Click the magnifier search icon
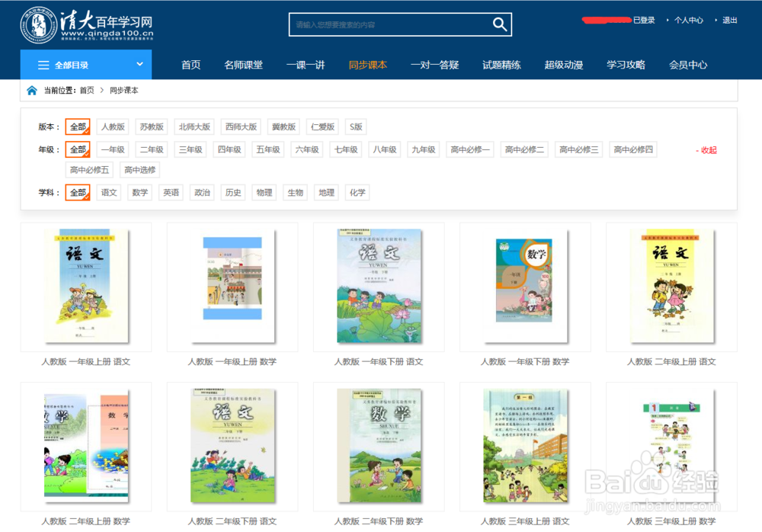 [500, 24]
